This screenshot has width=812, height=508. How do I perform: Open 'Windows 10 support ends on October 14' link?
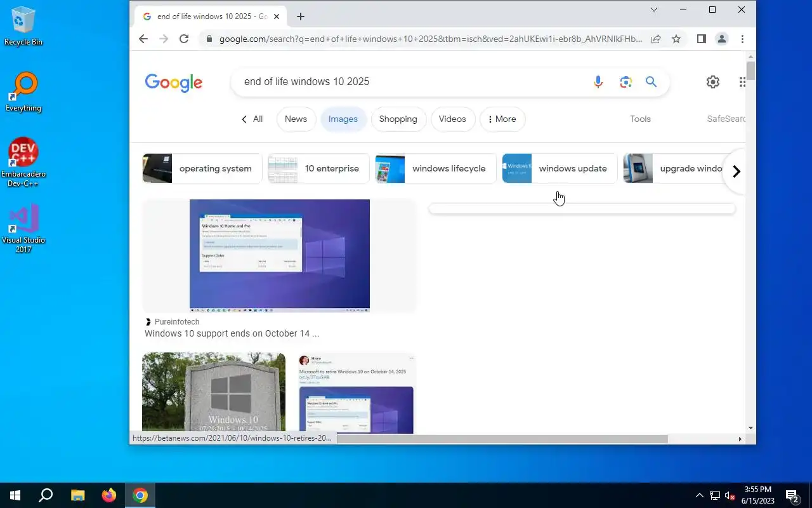point(232,333)
